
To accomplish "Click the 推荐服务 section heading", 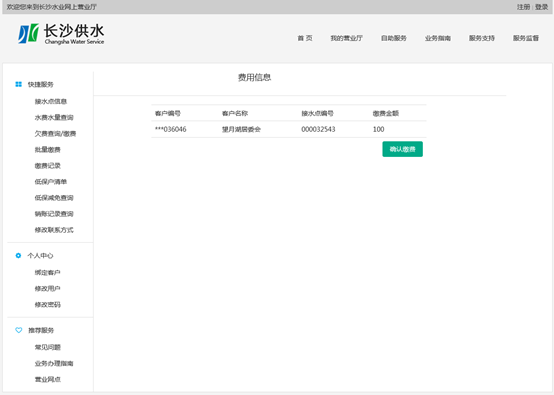I will tap(41, 330).
